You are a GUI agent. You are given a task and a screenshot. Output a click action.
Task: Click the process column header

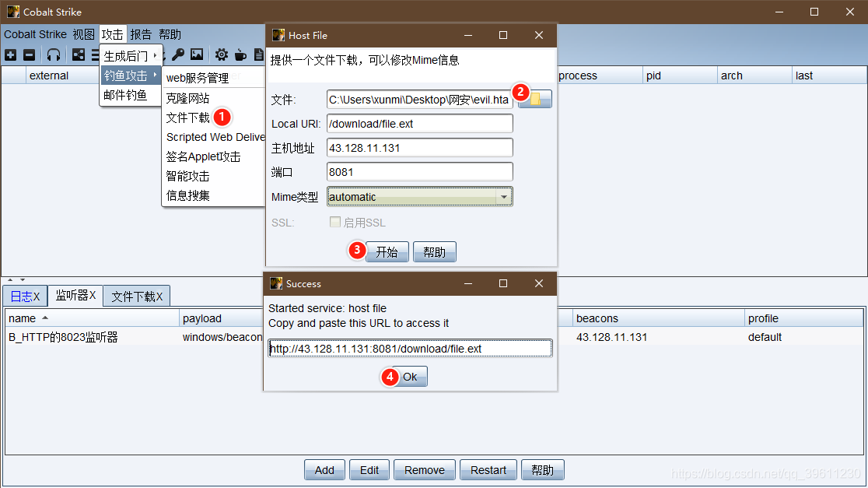tap(578, 76)
